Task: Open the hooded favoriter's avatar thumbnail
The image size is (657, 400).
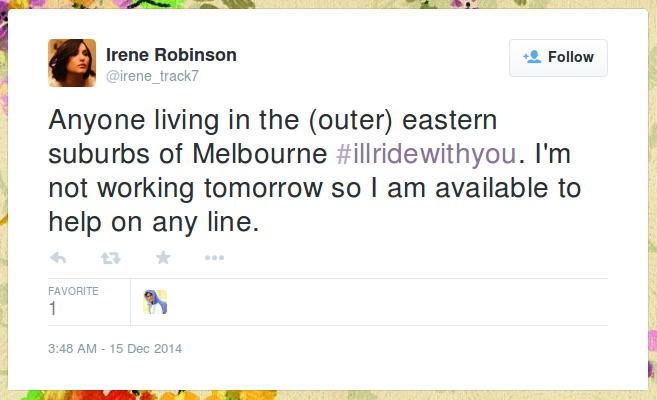Action: [x=155, y=302]
